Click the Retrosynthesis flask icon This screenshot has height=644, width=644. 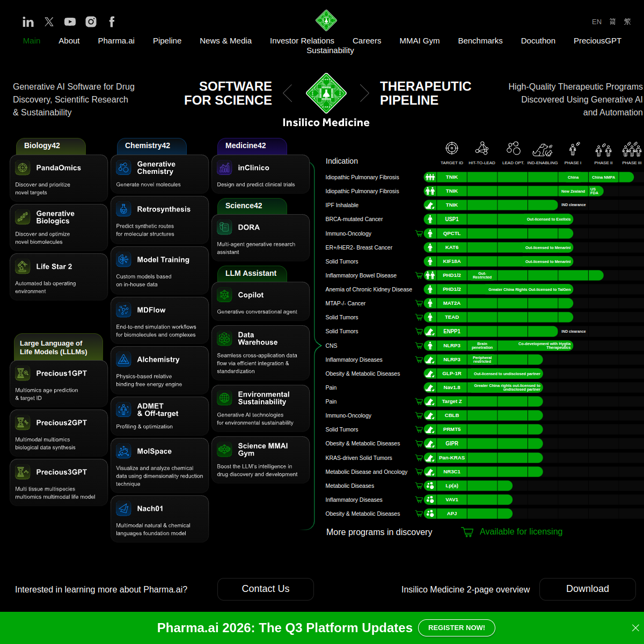click(x=123, y=209)
